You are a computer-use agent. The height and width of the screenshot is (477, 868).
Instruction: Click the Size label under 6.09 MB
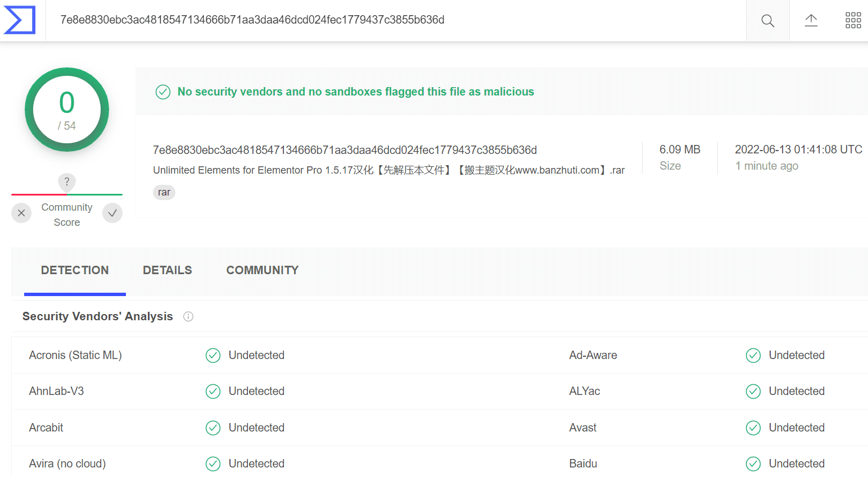pyautogui.click(x=670, y=166)
